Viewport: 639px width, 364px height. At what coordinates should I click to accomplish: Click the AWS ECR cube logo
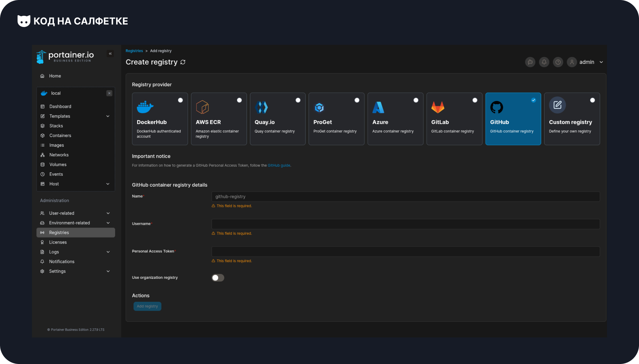pyautogui.click(x=202, y=107)
